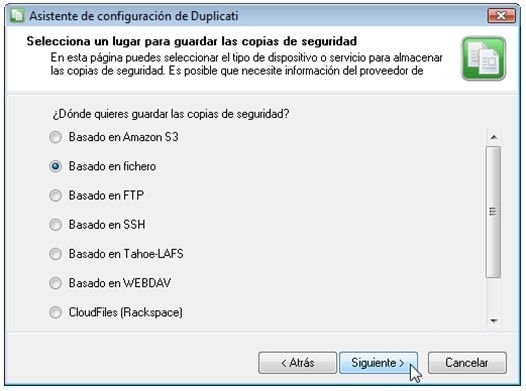The width and height of the screenshot is (526, 391).
Task: Close the Duplicati setup wizard window
Action: pyautogui.click(x=502, y=16)
